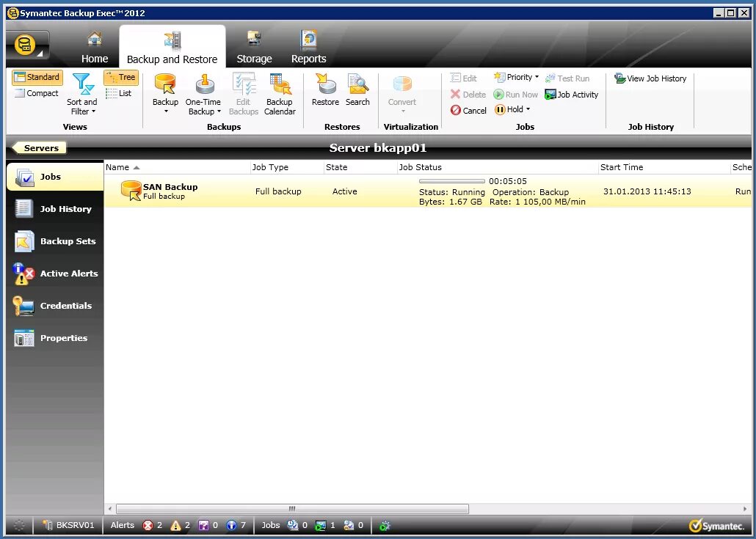756x539 pixels.
Task: Select Jobs in the sidebar
Action: point(56,177)
